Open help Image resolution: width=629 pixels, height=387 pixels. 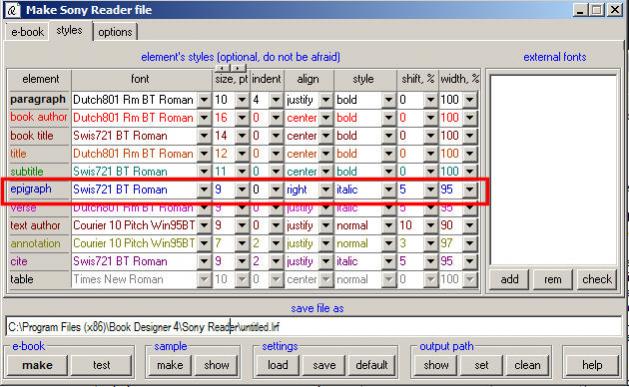click(592, 365)
